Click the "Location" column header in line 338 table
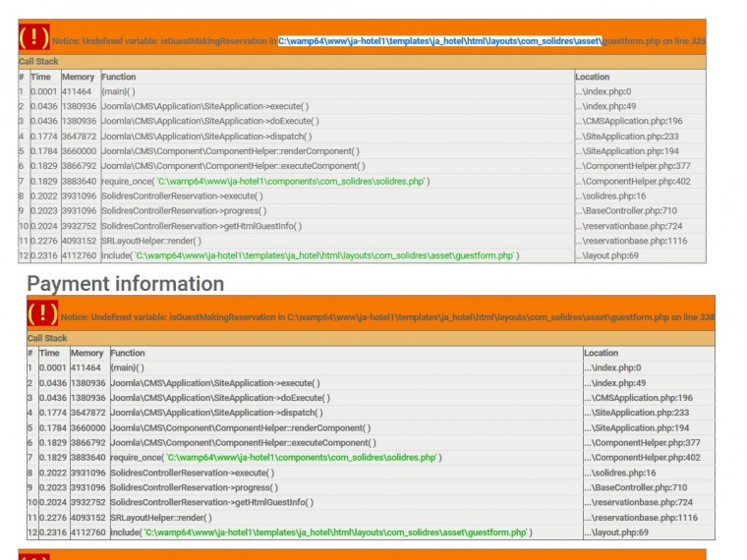The height and width of the screenshot is (560, 747). coord(601,353)
